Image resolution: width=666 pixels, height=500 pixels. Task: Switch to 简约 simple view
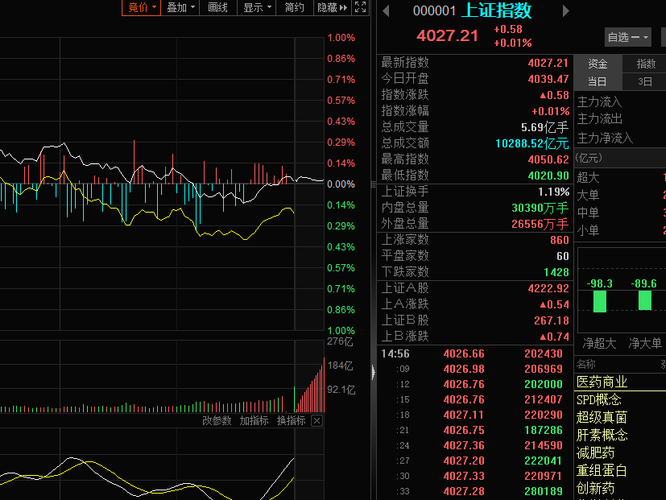[x=294, y=7]
